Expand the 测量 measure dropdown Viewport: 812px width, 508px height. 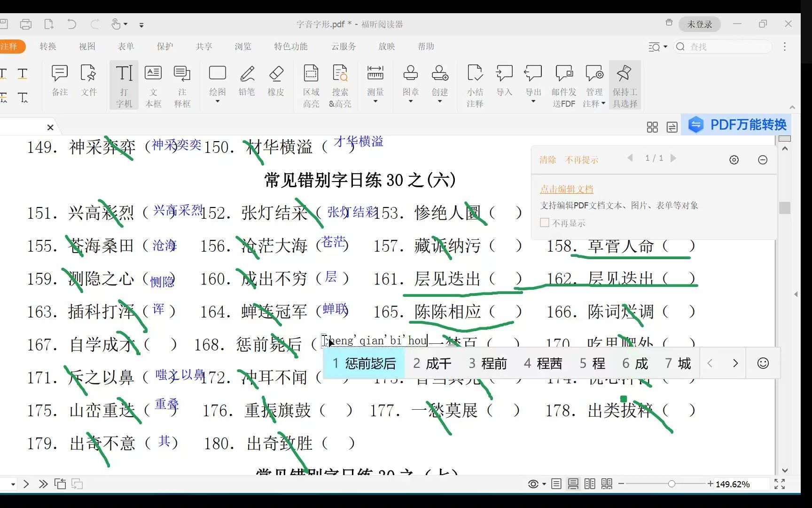pos(375,101)
